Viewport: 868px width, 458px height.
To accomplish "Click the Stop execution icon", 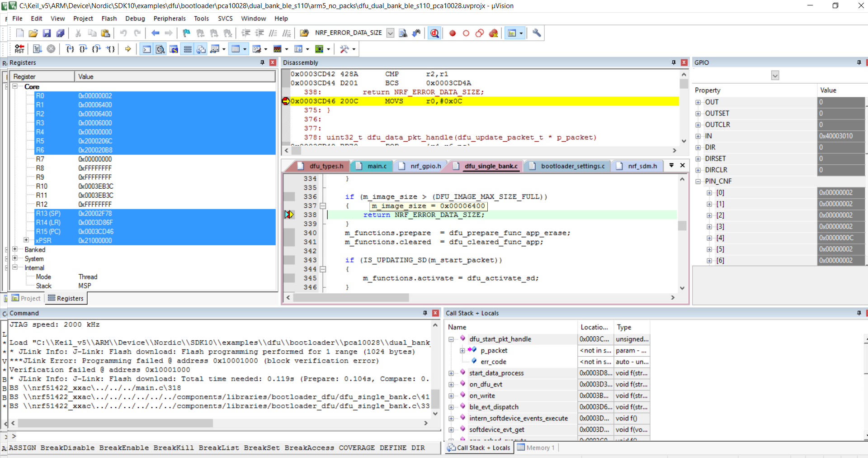I will 51,49.
